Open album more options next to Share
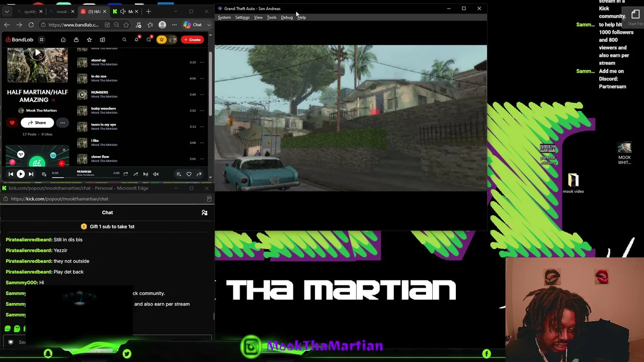The height and width of the screenshot is (362, 644). (x=62, y=123)
